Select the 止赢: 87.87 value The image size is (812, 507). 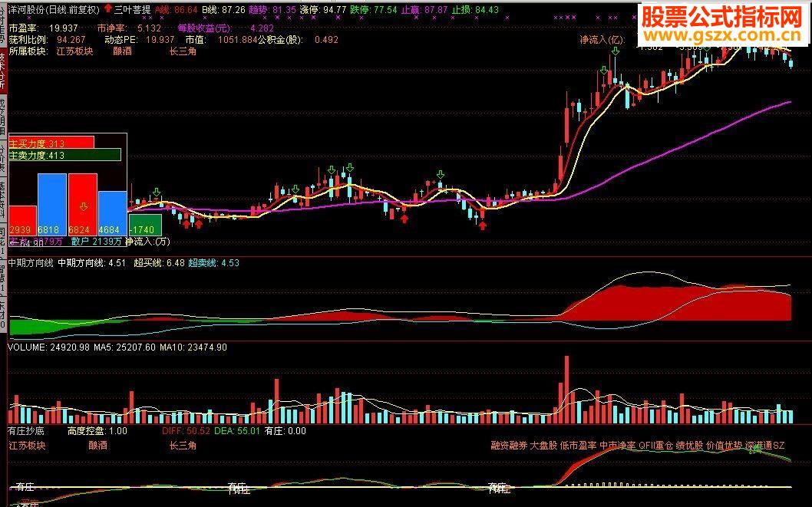(x=424, y=9)
